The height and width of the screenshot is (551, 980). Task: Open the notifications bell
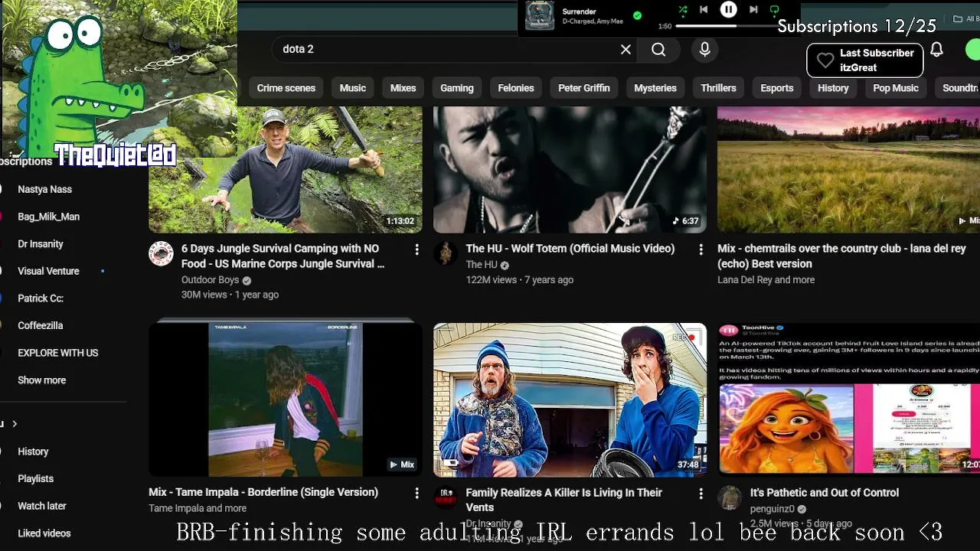point(936,50)
